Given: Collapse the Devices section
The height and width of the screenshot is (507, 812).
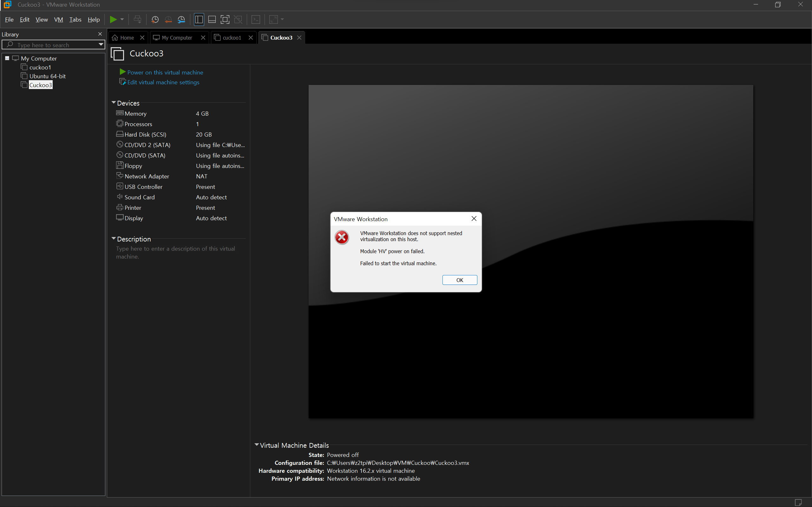Looking at the screenshot, I should pyautogui.click(x=114, y=103).
